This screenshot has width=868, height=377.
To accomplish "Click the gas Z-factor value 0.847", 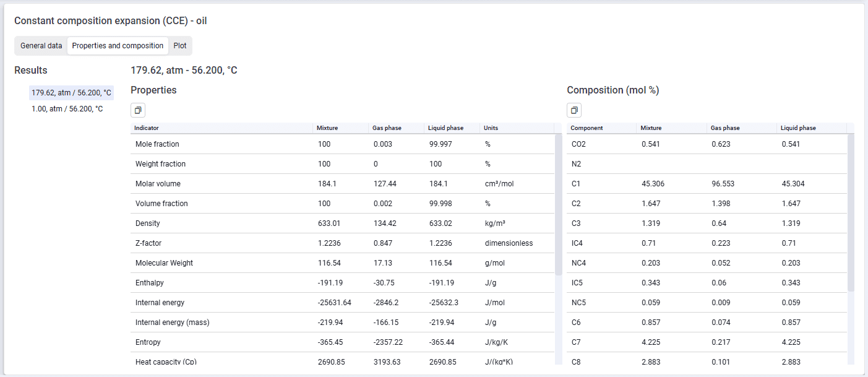I will point(383,243).
